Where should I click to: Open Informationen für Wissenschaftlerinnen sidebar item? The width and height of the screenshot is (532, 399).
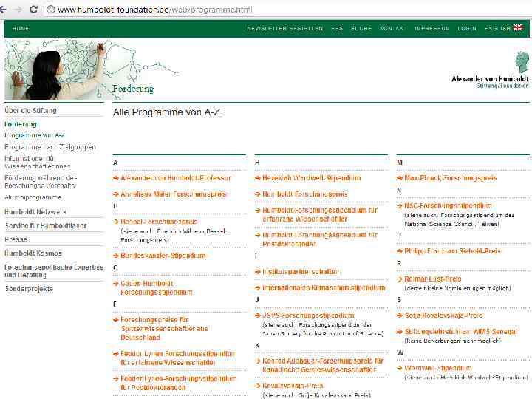[38, 163]
